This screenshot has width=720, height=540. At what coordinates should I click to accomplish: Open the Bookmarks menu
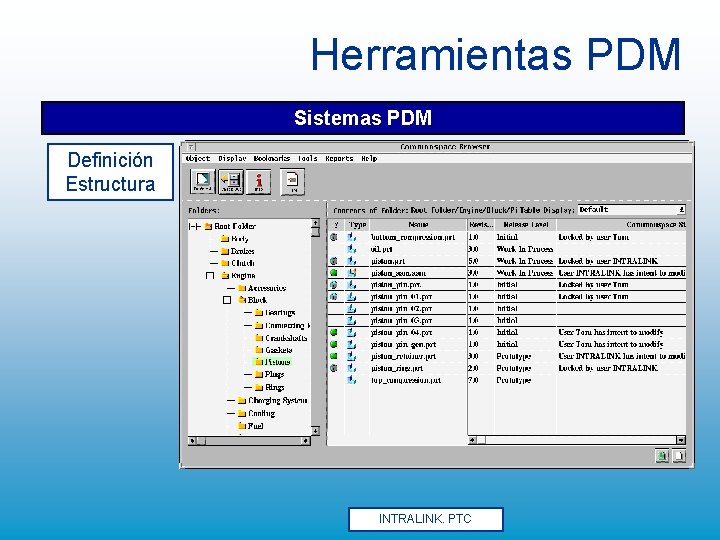point(272,158)
